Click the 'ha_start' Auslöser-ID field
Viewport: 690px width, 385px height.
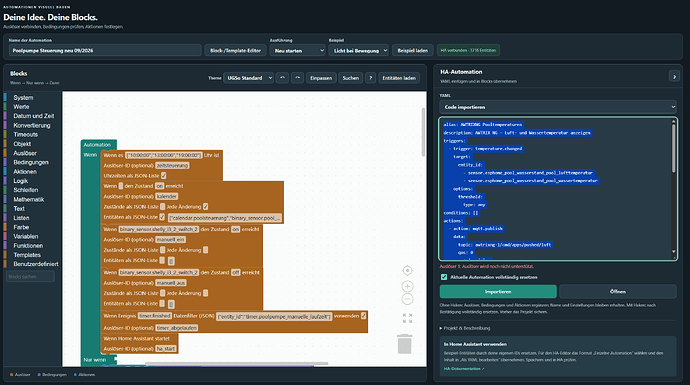(166, 348)
